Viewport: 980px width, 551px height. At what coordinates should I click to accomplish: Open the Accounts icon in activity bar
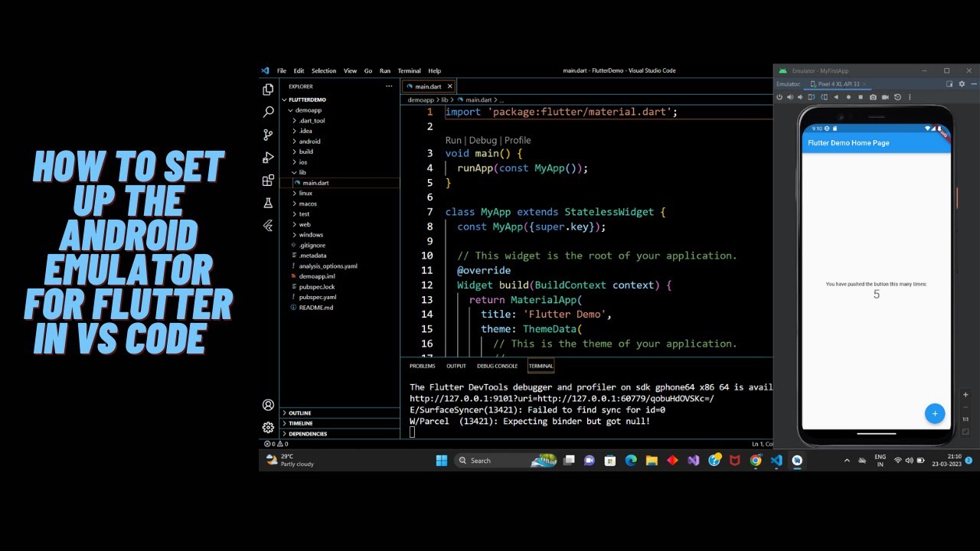pos(268,405)
